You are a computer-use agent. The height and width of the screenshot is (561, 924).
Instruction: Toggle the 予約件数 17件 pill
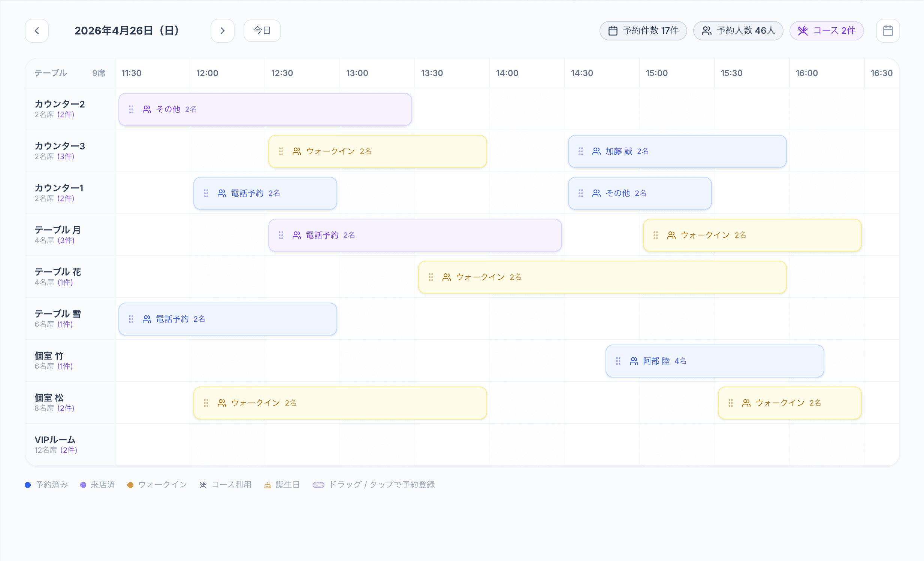(x=643, y=31)
